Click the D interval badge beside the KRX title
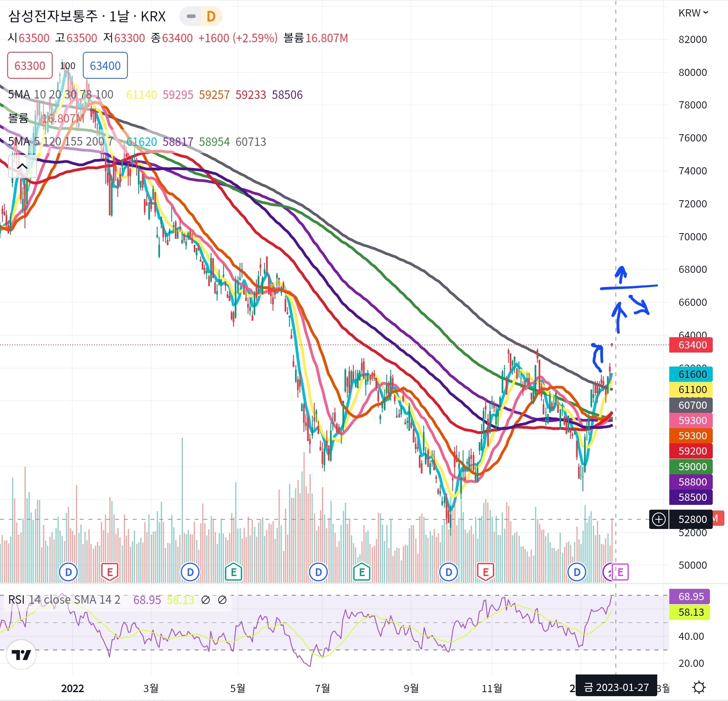The height and width of the screenshot is (701, 728). pos(211,16)
